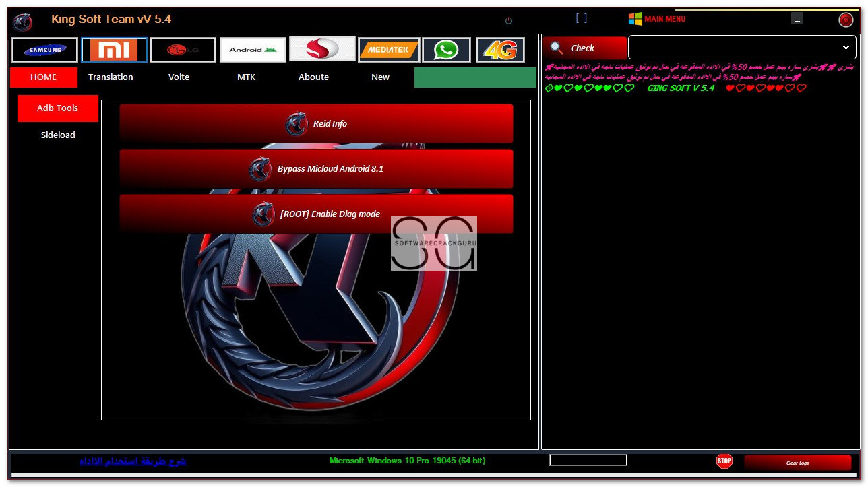Select the Qualcomm Snapdragon icon
The image size is (868, 487).
(322, 48)
